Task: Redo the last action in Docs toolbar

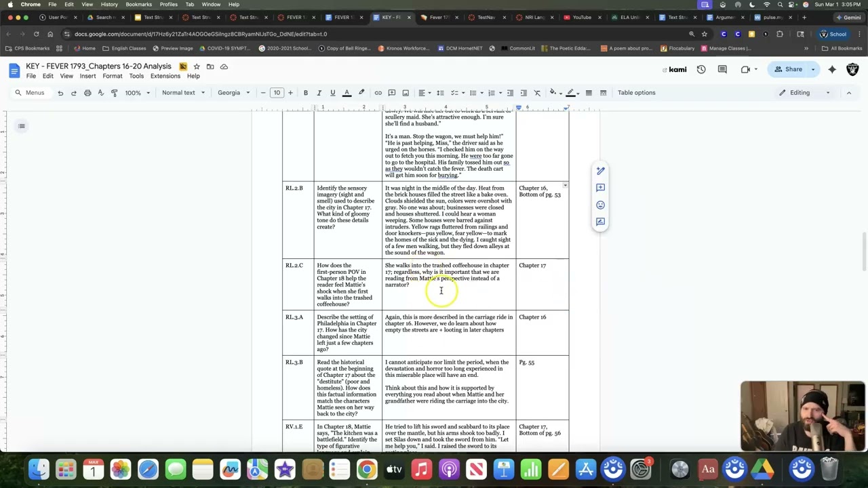Action: point(74,93)
